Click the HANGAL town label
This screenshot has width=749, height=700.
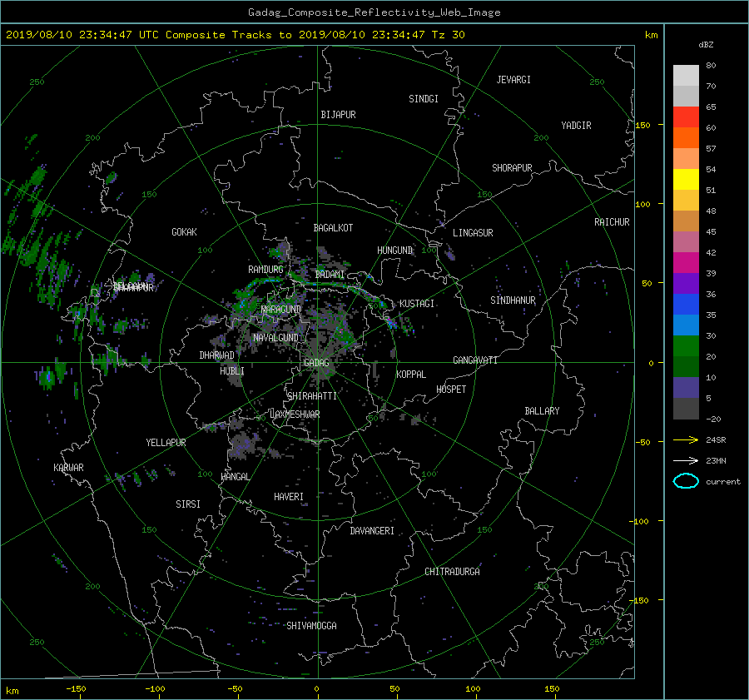pyautogui.click(x=236, y=477)
